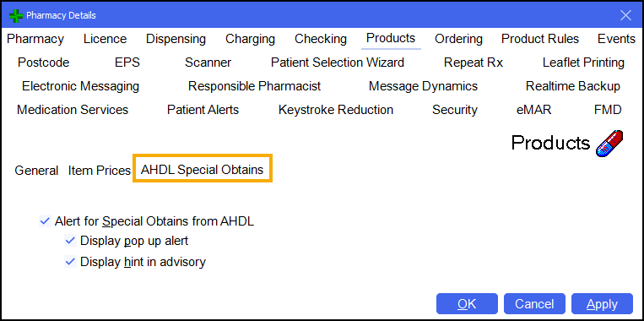This screenshot has width=644, height=321.
Task: Open the Ordering tab
Action: (458, 39)
